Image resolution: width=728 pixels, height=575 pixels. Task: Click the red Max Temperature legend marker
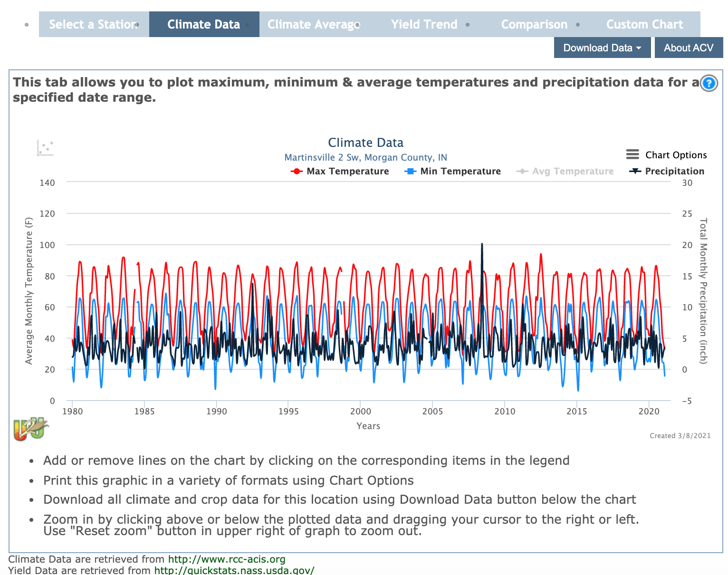[297, 172]
